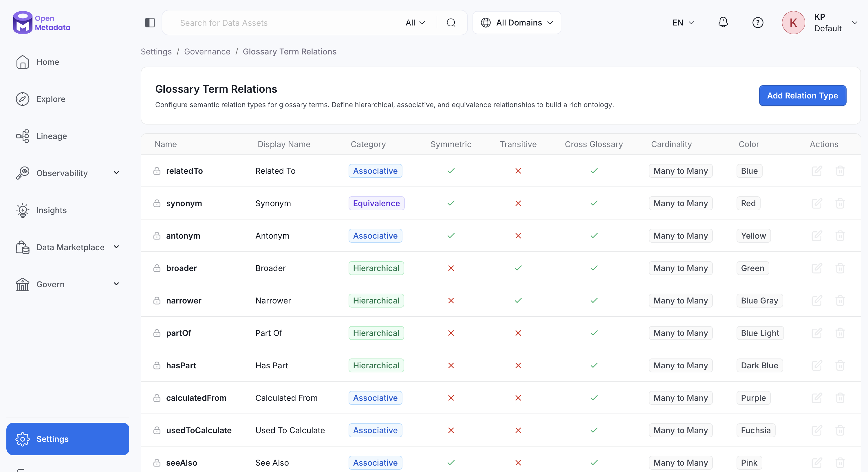868x472 pixels.
Task: Click the Name column header
Action: 165,144
